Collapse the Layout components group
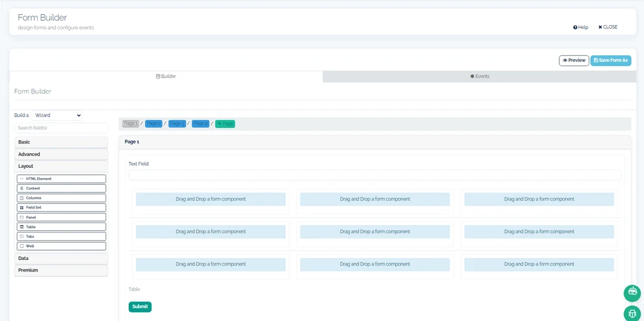 coord(61,166)
